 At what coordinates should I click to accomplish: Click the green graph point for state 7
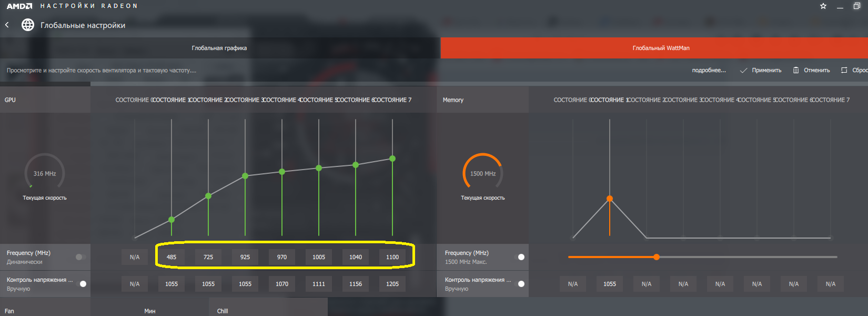click(392, 159)
